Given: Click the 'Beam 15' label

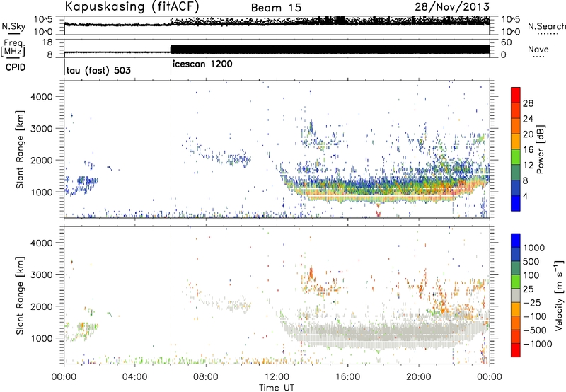Looking at the screenshot, I should point(276,8).
